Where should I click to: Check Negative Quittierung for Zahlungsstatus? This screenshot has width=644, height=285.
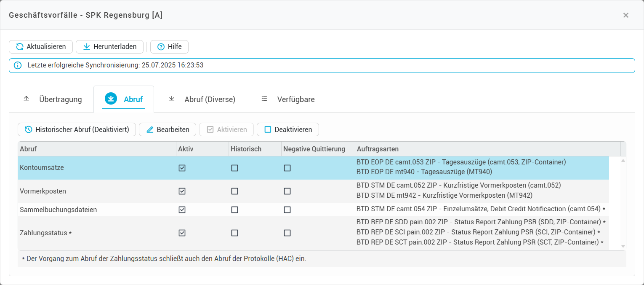(287, 233)
